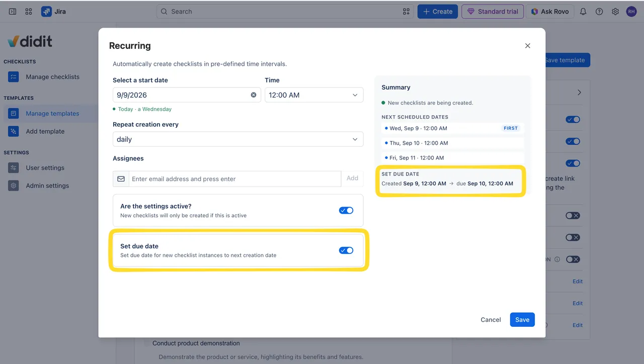Screen dimensions: 644x364
Task: Expand the chevron in the right background panel
Action: (579, 93)
